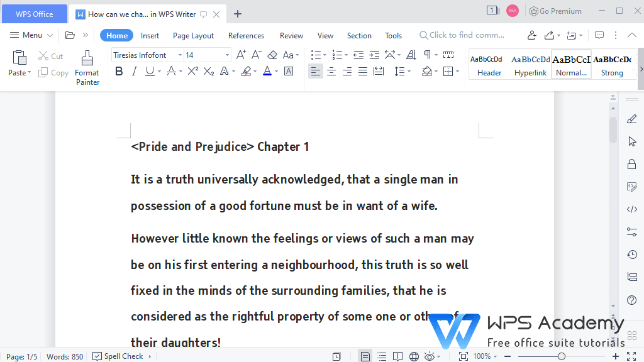Open the font size dropdown
Image resolution: width=644 pixels, height=362 pixels.
[x=226, y=55]
